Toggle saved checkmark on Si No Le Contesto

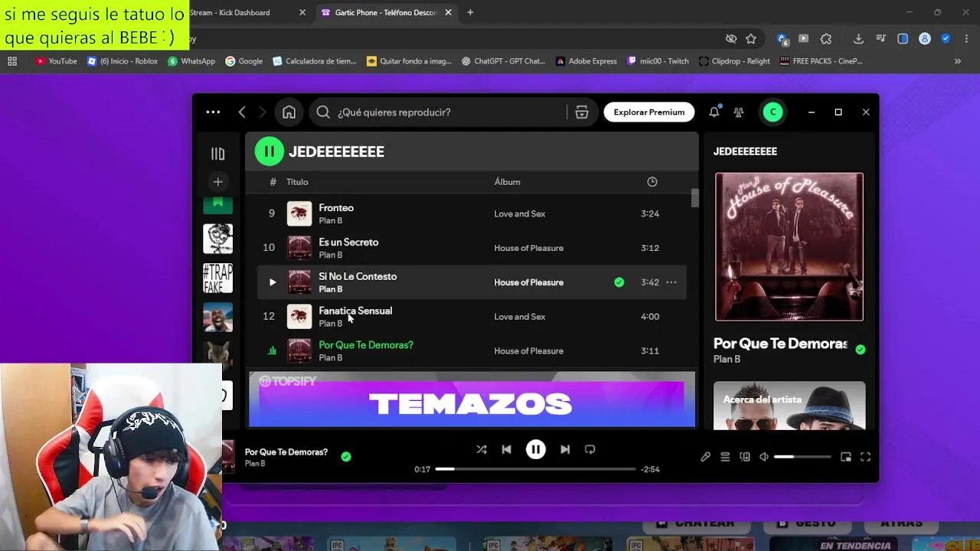click(x=619, y=282)
